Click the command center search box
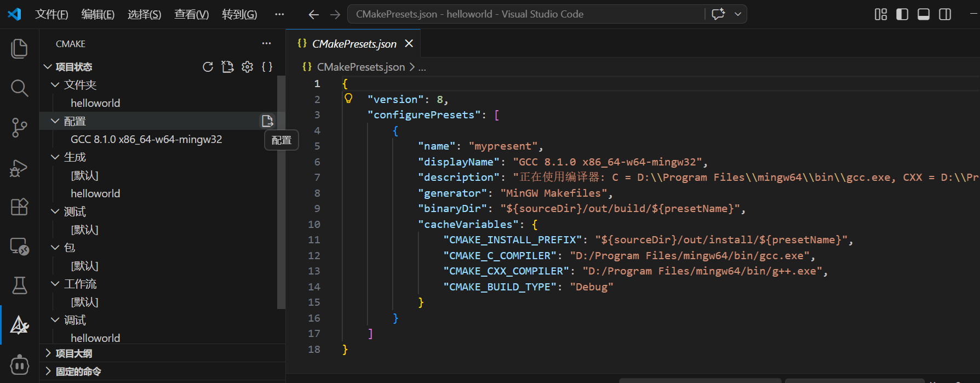Image resolution: width=980 pixels, height=383 pixels. coord(526,14)
